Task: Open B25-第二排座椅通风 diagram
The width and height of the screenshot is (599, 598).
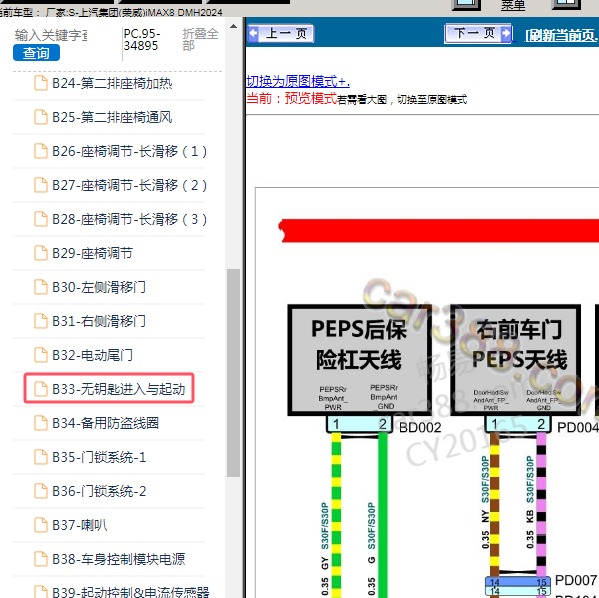Action: tap(112, 117)
